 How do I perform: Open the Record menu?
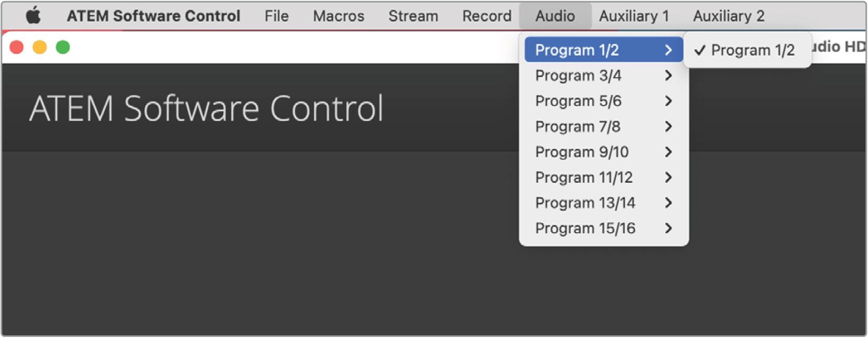(x=486, y=16)
